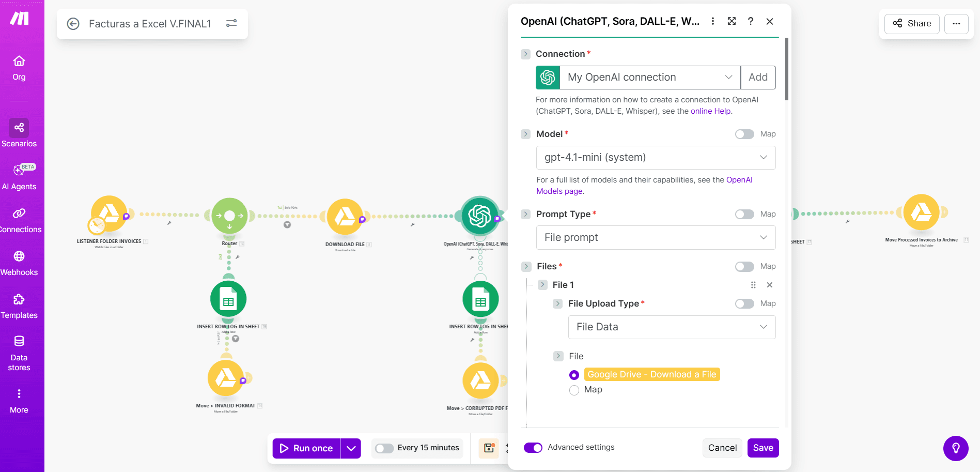Select the DOWNLOAD FILE Google Drive module
980x472 pixels.
pos(345,217)
